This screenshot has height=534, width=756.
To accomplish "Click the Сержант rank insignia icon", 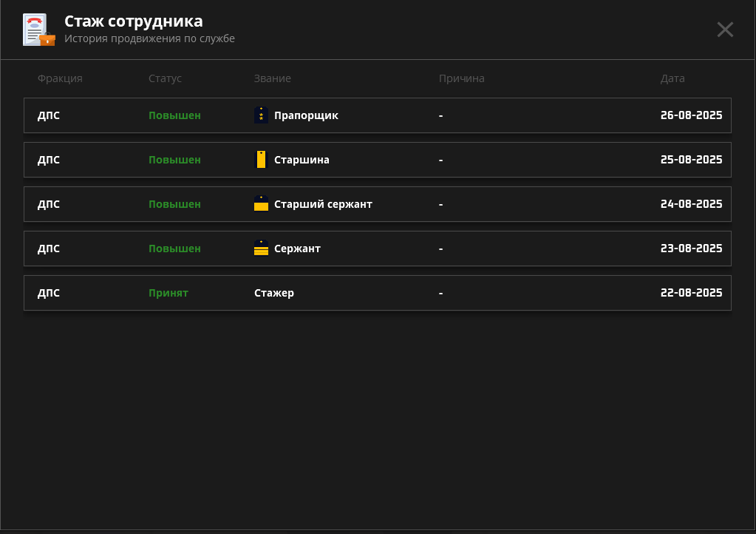I will tap(261, 249).
